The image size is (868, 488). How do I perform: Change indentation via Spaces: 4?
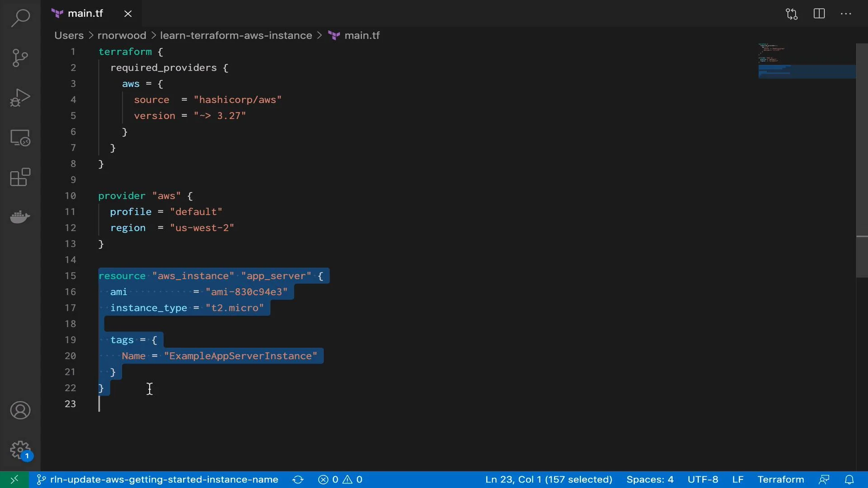[x=650, y=479]
